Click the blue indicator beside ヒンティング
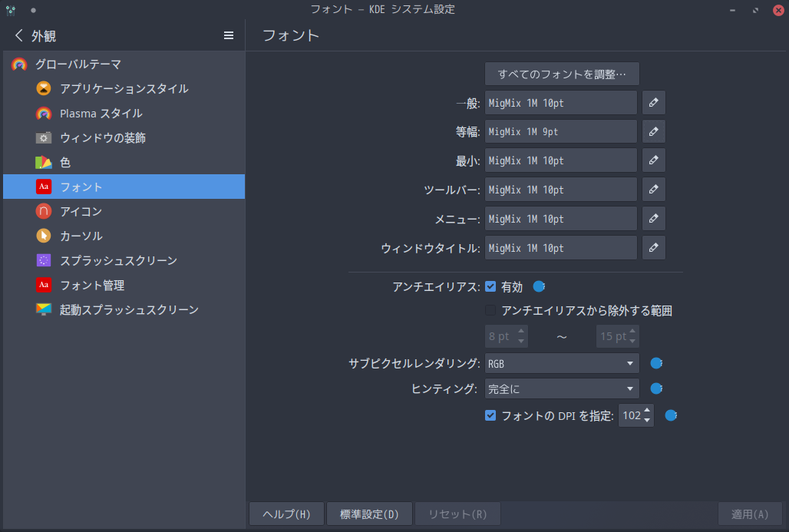Viewport: 789px width, 532px height. (x=656, y=388)
